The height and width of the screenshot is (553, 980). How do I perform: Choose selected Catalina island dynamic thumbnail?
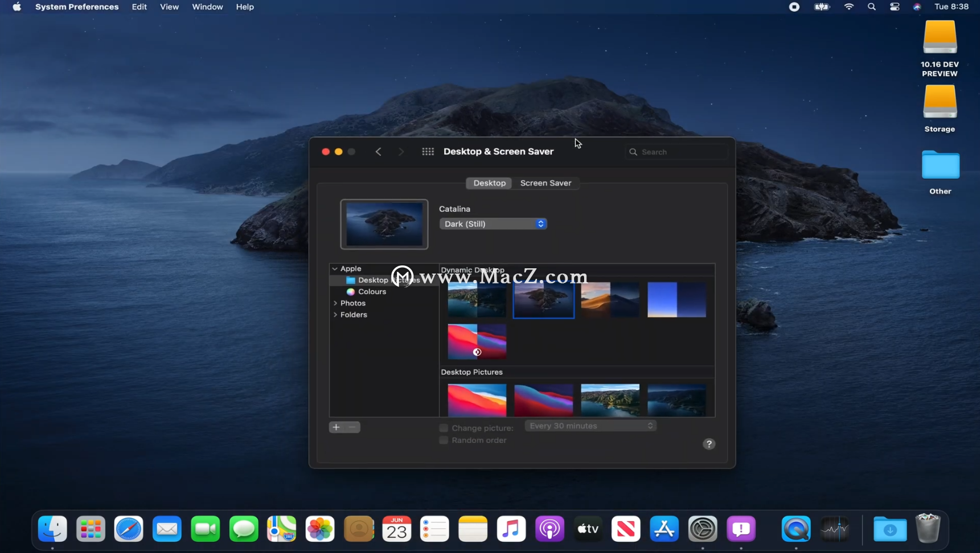(x=544, y=300)
